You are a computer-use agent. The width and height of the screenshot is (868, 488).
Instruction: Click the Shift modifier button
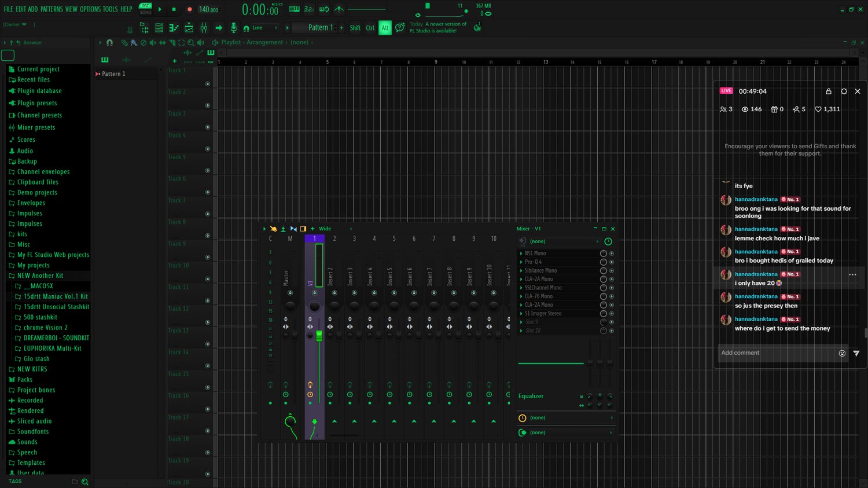[x=355, y=28]
